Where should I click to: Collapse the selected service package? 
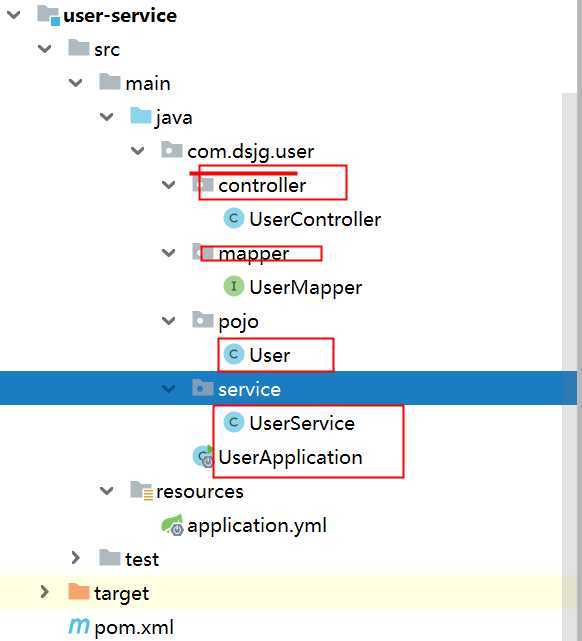pos(169,389)
